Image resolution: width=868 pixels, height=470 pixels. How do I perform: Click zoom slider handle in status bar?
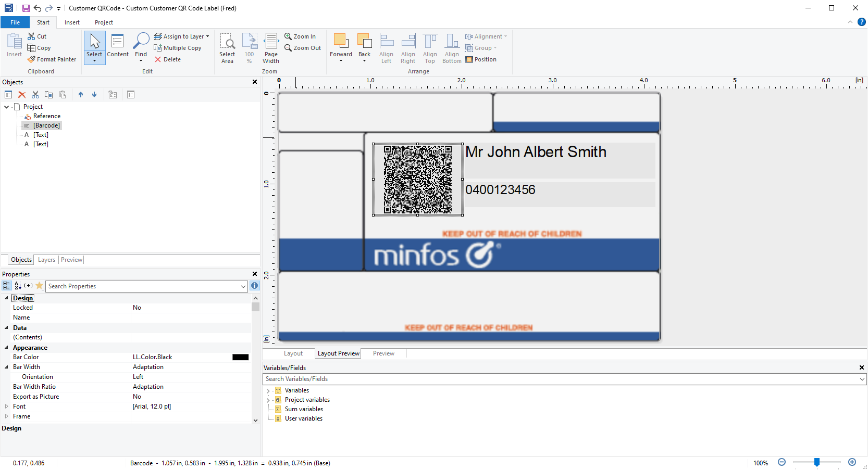(x=817, y=462)
